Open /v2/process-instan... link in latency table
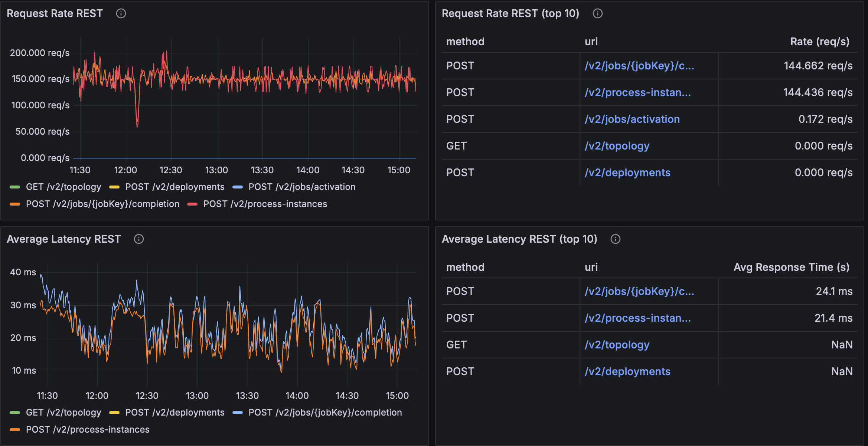The width and height of the screenshot is (868, 446). [x=637, y=318]
